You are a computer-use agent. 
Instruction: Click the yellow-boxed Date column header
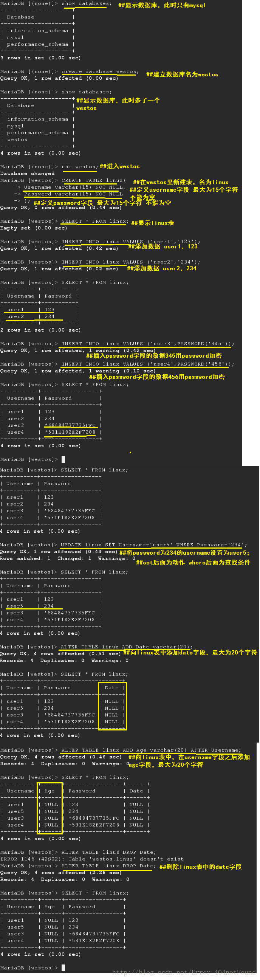tap(112, 688)
